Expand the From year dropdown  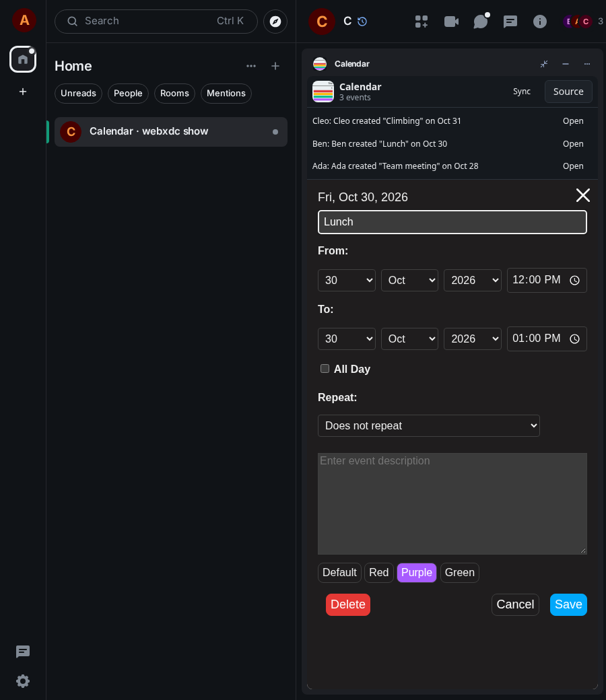coord(473,281)
